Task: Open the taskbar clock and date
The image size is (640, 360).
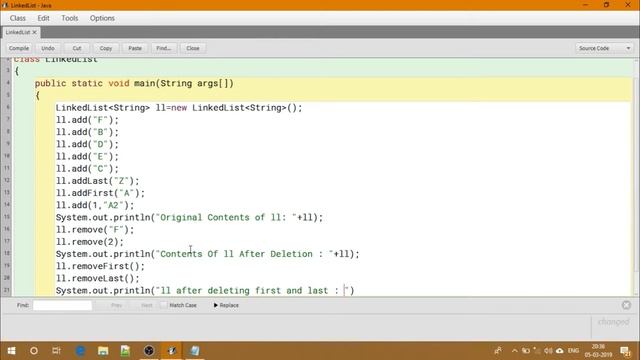Action: (x=598, y=351)
